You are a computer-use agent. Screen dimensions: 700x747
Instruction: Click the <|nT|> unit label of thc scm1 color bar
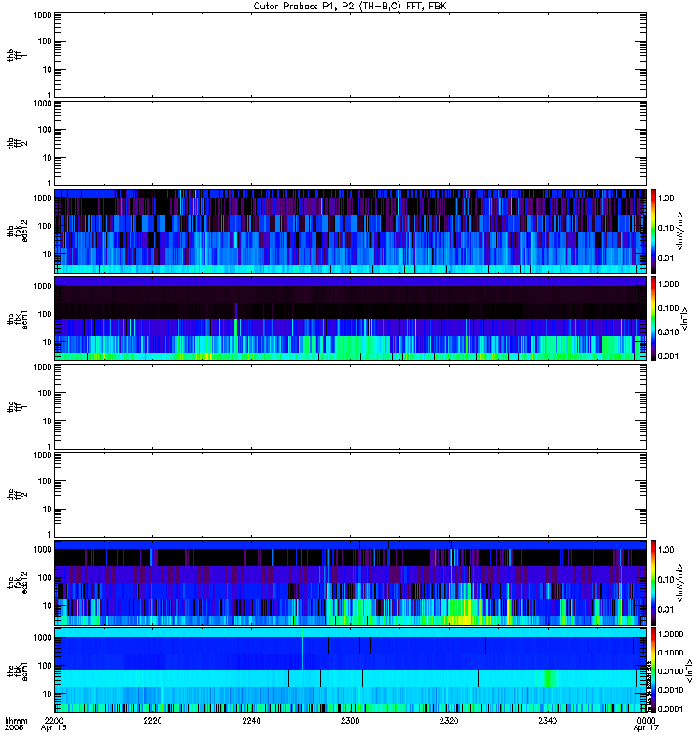click(689, 671)
